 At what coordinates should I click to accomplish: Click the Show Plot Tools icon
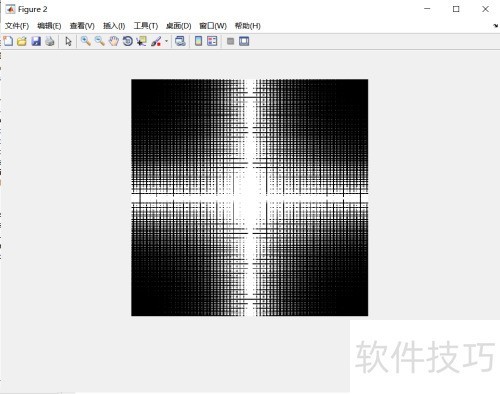pyautogui.click(x=244, y=41)
